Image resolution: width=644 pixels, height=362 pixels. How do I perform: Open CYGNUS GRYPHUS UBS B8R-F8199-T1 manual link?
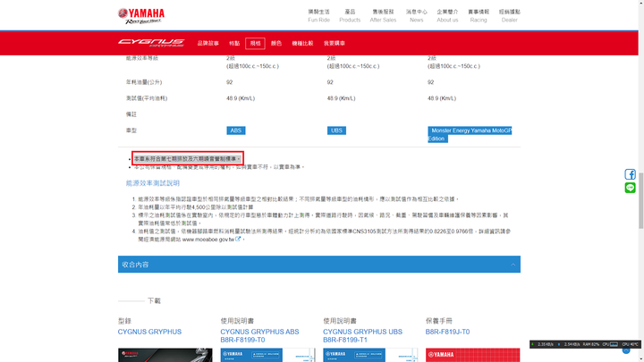coord(362,336)
